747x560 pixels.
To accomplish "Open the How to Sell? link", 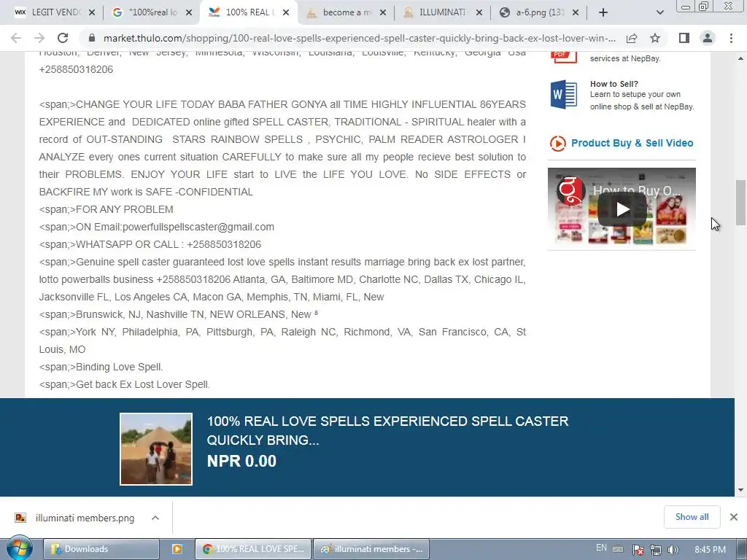I will tap(614, 84).
